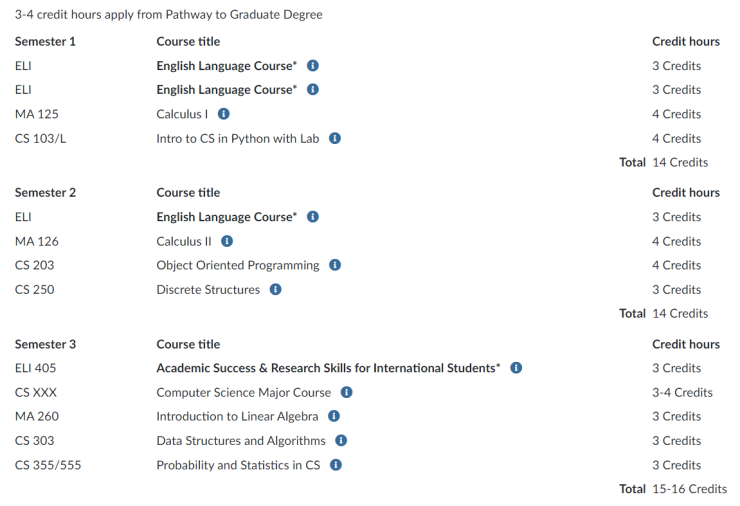
Task: Show info for Computer Science Major Course
Action: tap(347, 392)
